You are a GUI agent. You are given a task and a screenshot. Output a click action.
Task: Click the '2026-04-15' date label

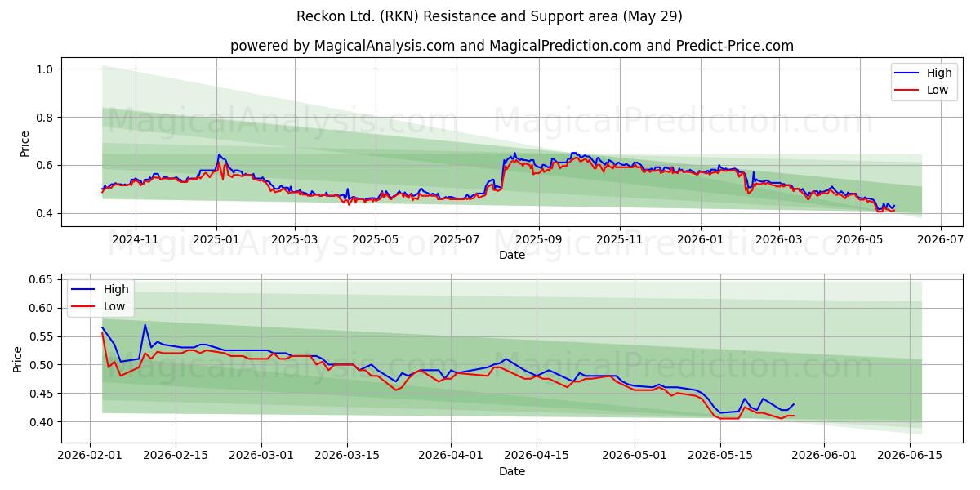point(537,456)
